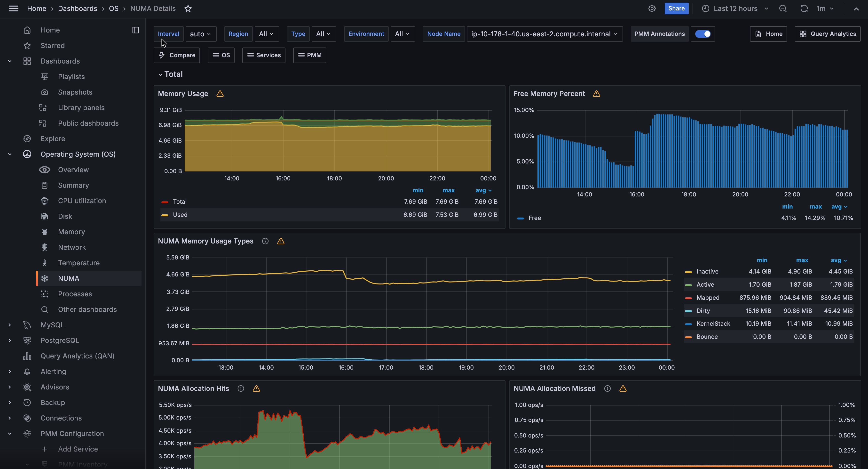
Task: Click Free series color swatch in legend
Action: 520,218
